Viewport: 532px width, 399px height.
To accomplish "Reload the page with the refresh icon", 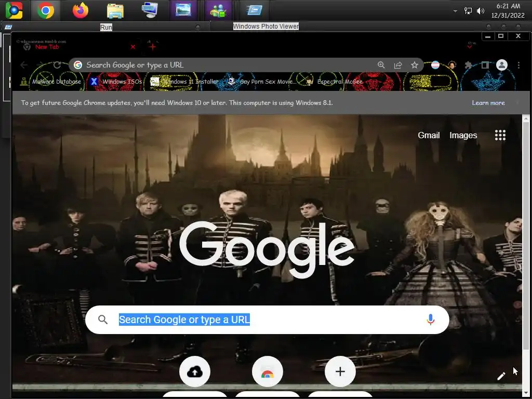I will click(57, 65).
